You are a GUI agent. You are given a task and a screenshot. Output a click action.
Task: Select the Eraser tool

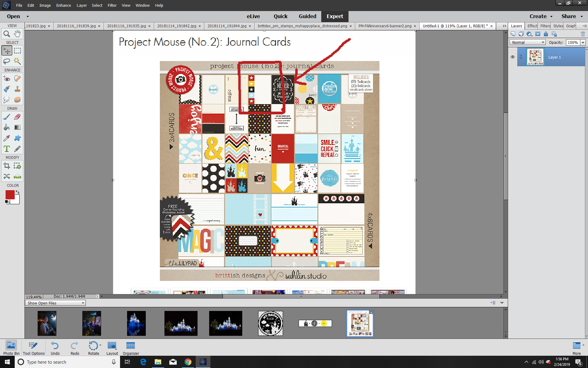(x=17, y=117)
